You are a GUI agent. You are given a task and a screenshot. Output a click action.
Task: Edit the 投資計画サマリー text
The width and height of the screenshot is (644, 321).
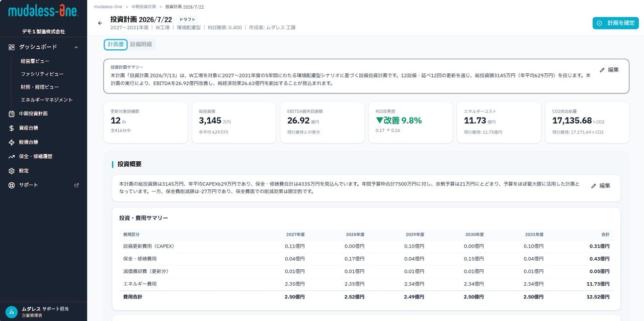pyautogui.click(x=609, y=70)
